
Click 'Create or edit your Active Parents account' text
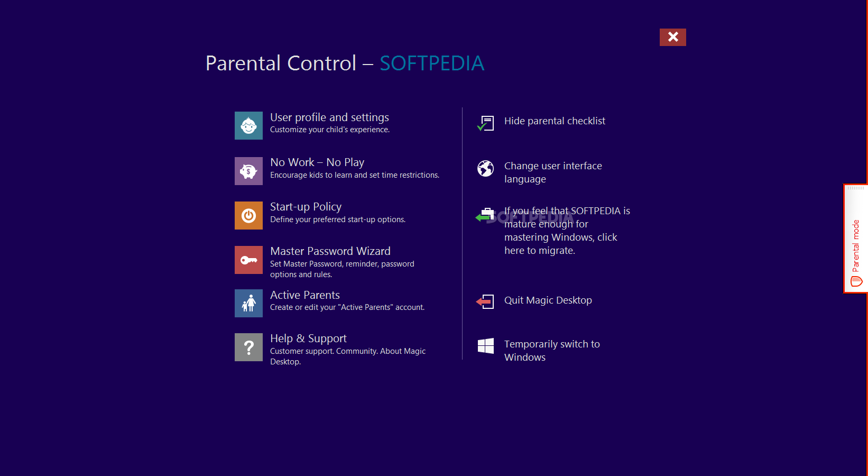pos(347,307)
